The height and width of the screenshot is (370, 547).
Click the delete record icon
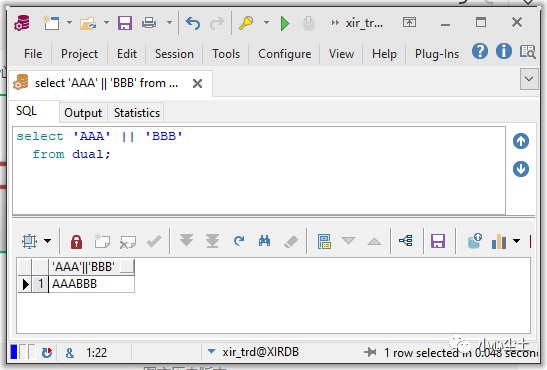click(x=127, y=242)
